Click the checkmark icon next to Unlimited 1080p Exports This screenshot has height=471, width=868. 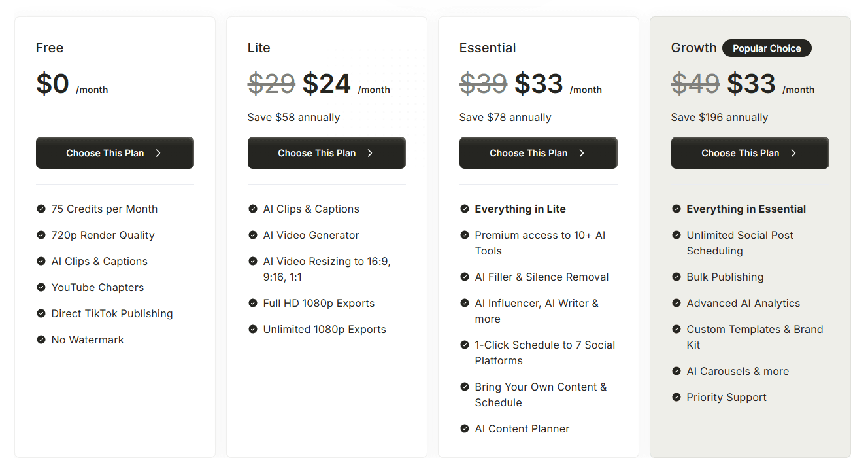(x=253, y=330)
